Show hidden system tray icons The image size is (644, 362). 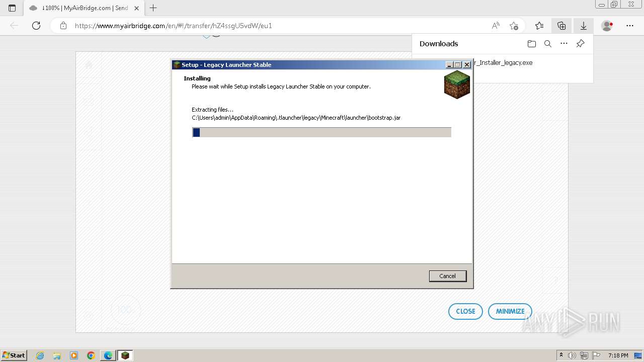[x=561, y=355]
